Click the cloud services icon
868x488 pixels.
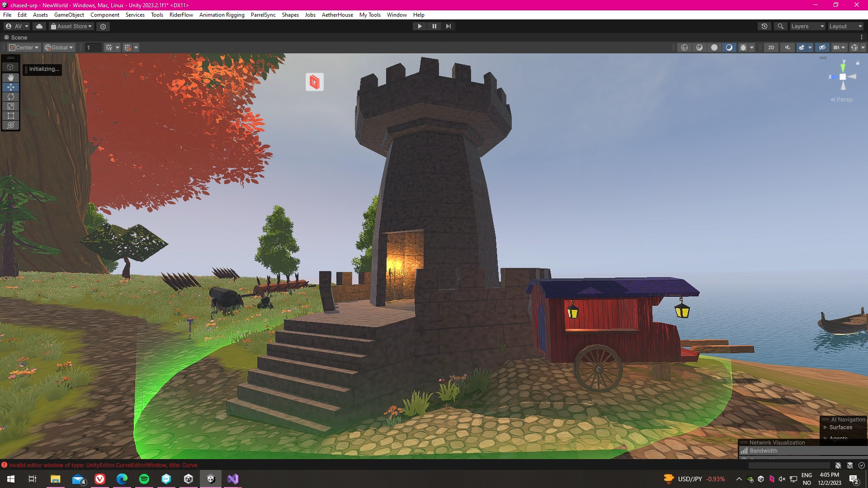pos(39,26)
